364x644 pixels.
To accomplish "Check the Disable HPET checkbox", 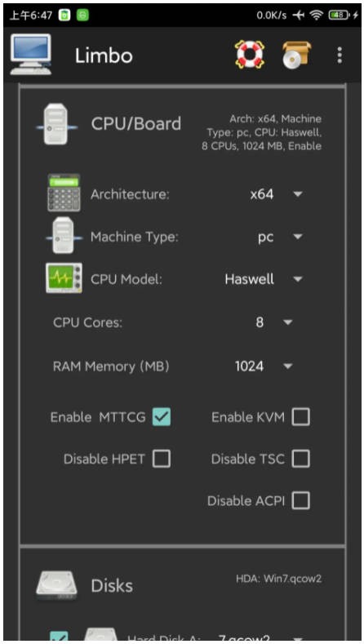I will click(x=162, y=459).
